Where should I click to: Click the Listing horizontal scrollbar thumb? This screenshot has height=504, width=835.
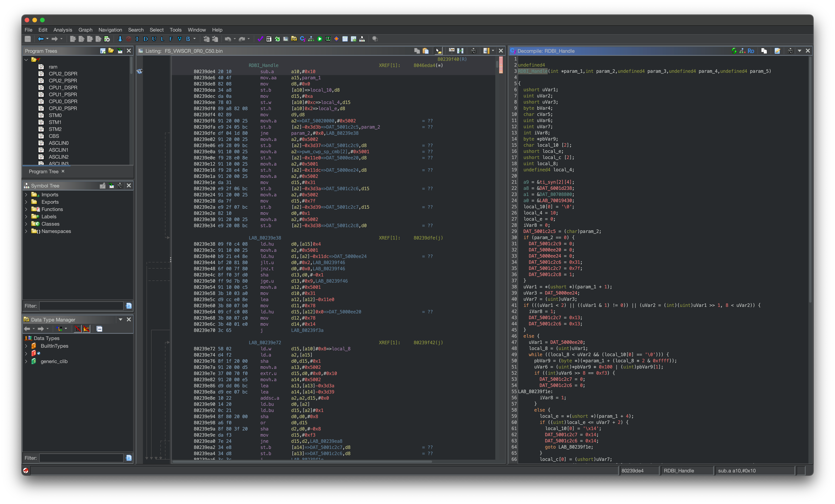tap(302, 461)
